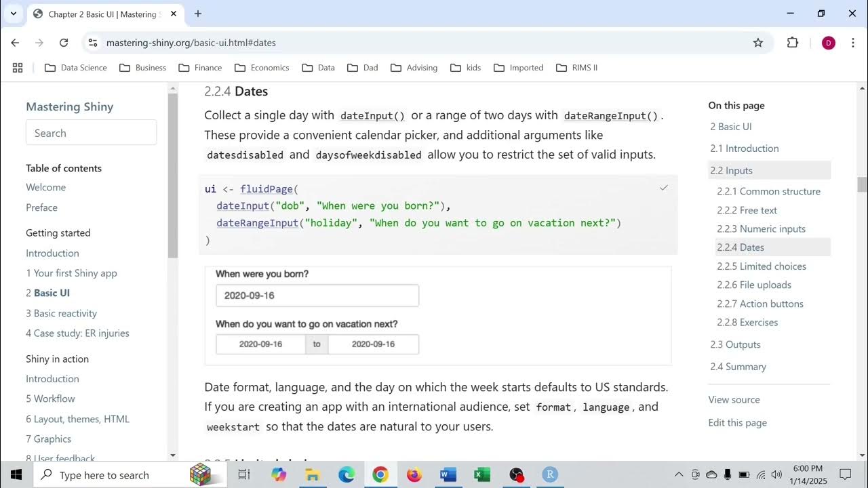Open OBS Studio from the taskbar
The height and width of the screenshot is (488, 868).
click(x=517, y=474)
